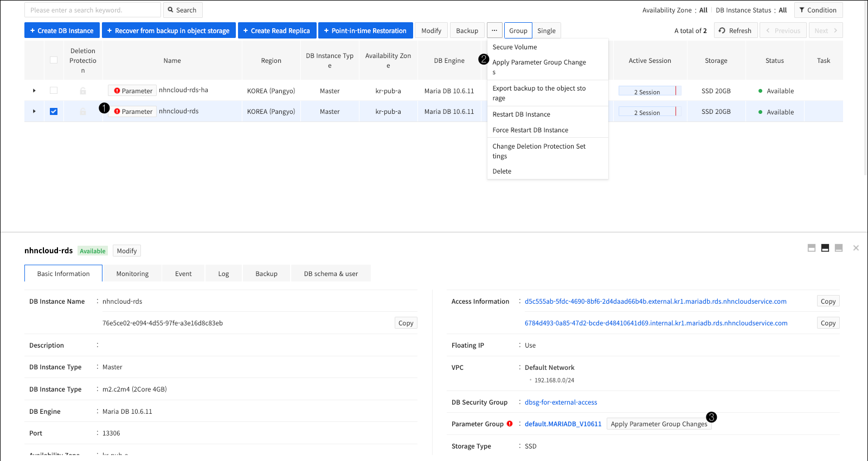Go to Previous page

[x=783, y=30]
